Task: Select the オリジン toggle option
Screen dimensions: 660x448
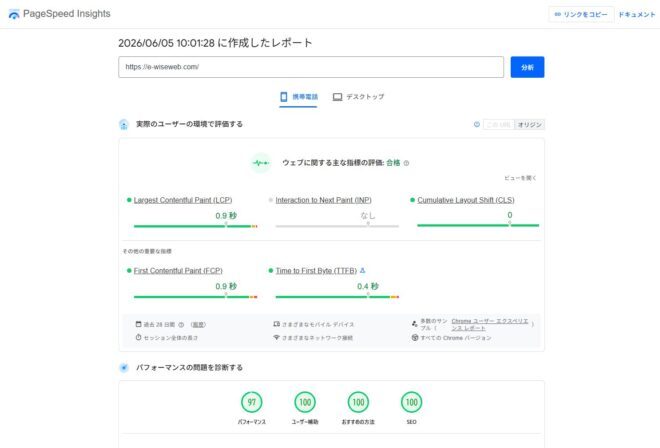Action: (x=530, y=125)
